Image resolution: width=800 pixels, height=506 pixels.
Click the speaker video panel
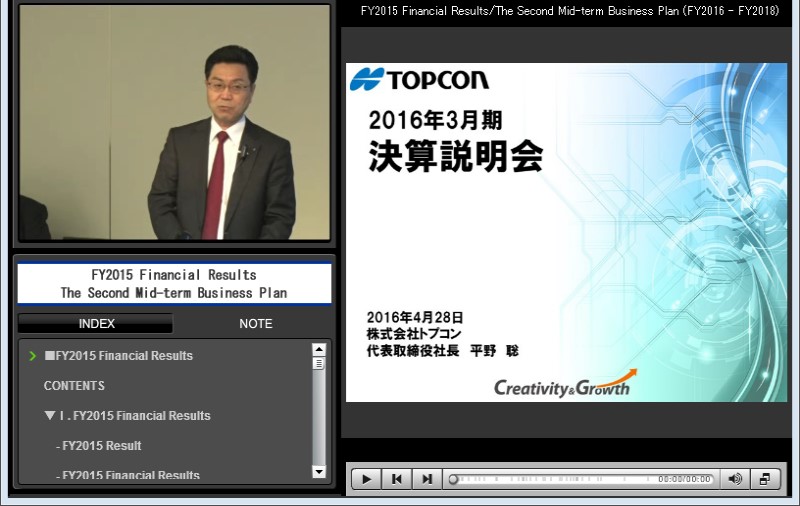pyautogui.click(x=174, y=122)
